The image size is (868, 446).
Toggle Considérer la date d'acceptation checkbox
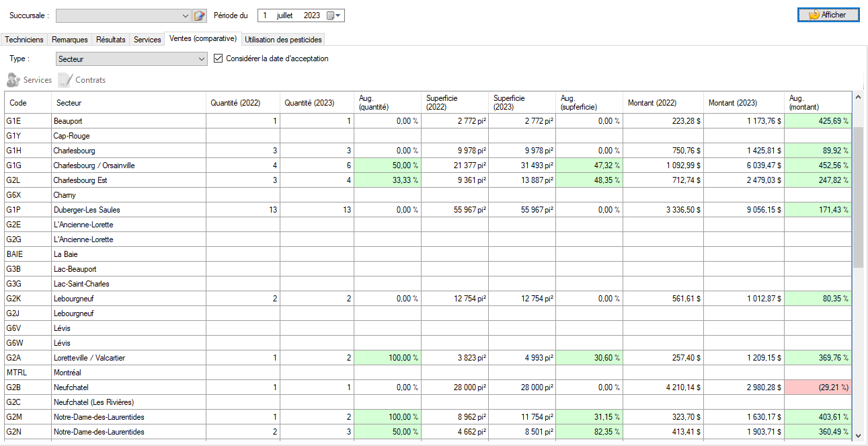coord(218,59)
